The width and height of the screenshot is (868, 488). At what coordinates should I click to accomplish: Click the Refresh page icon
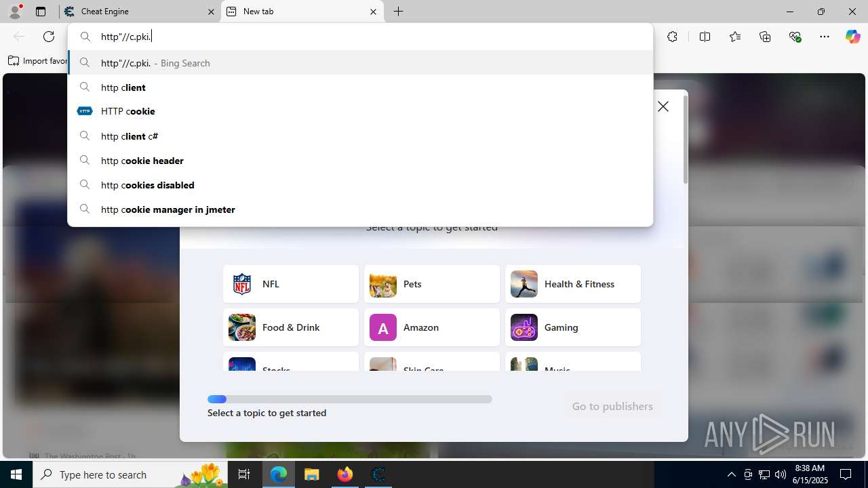[x=49, y=37]
